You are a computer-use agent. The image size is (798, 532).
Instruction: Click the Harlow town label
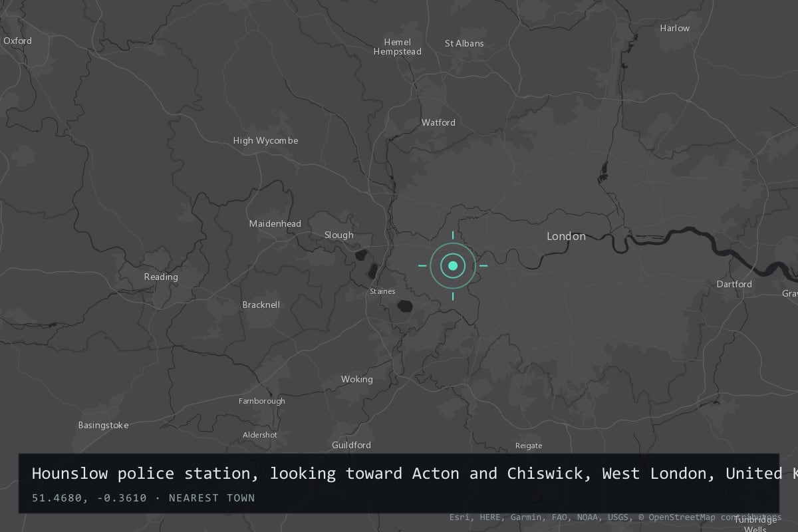pyautogui.click(x=674, y=28)
